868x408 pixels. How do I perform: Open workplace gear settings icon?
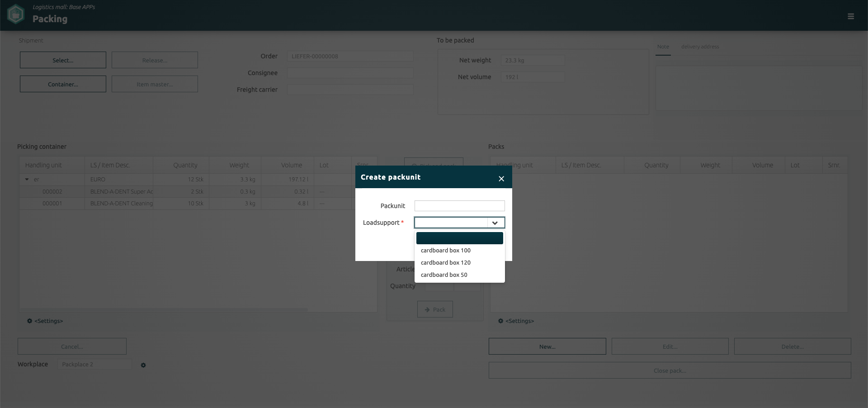143,365
